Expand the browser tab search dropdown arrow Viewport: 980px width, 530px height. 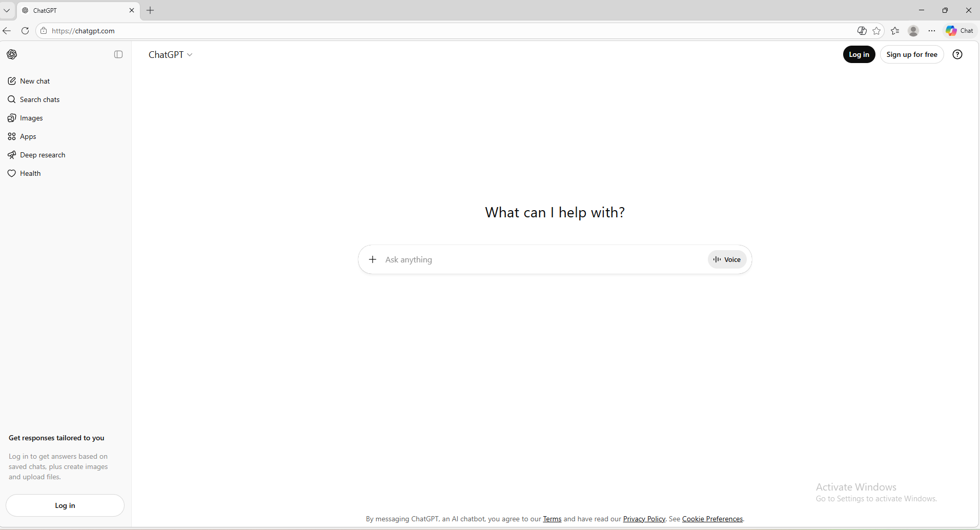7,10
